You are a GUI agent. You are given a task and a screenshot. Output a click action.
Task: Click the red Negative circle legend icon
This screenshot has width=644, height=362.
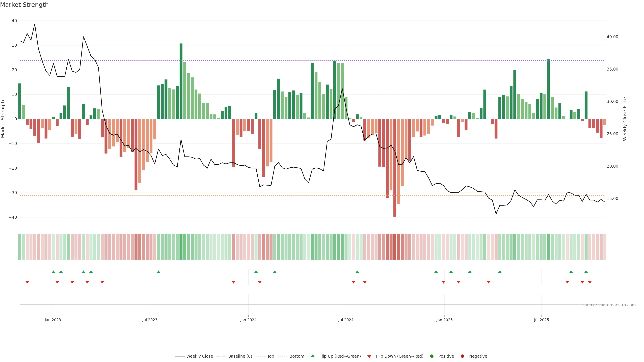point(462,356)
